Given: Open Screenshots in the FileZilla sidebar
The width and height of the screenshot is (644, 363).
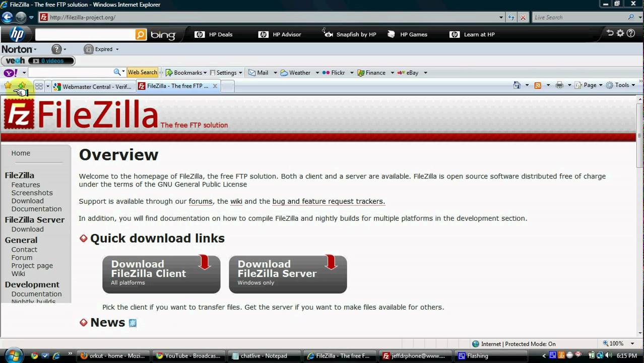Looking at the screenshot, I should [x=32, y=193].
